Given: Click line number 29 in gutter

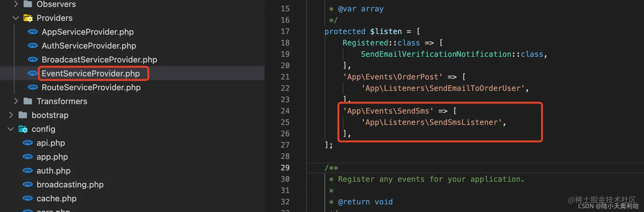Looking at the screenshot, I should tap(285, 168).
